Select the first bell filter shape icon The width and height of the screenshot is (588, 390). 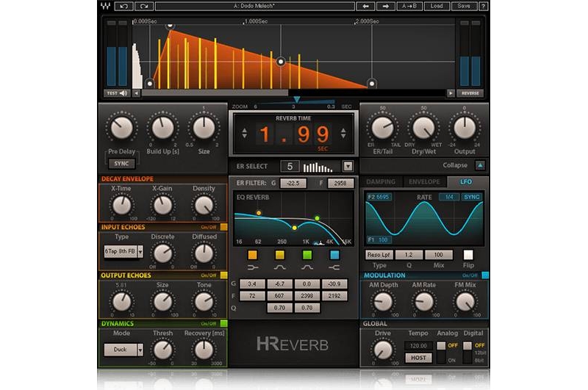280,267
